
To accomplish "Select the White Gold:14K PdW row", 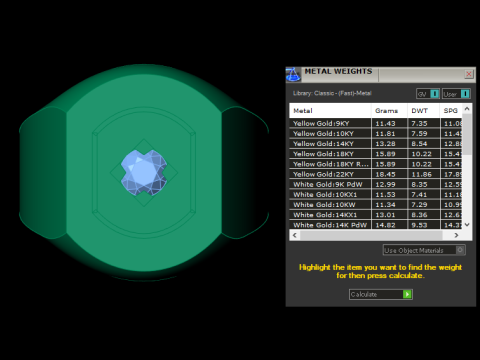I will coord(376,225).
